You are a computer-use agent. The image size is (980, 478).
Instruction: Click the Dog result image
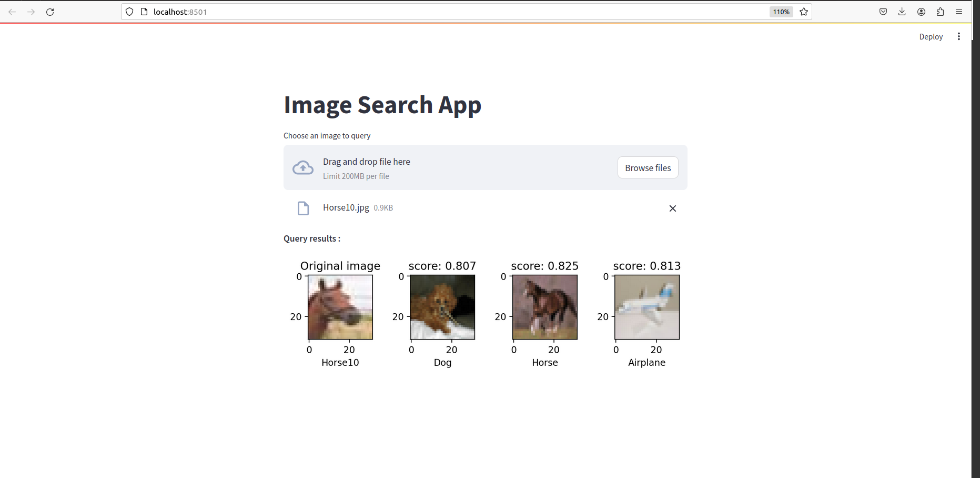pyautogui.click(x=442, y=307)
